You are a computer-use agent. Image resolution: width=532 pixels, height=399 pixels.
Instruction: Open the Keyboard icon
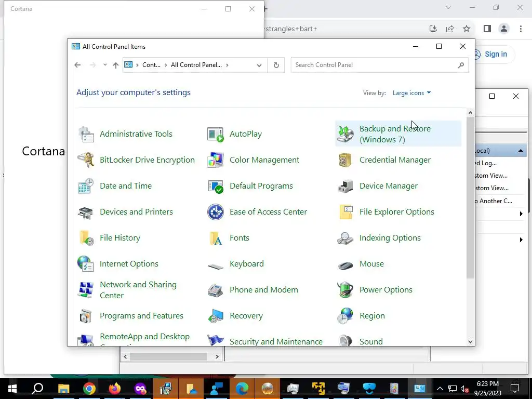(x=216, y=266)
